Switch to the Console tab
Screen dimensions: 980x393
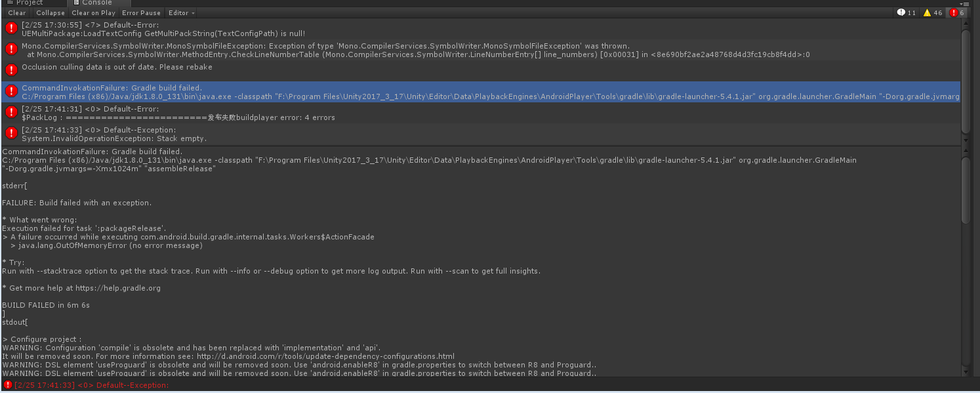98,3
